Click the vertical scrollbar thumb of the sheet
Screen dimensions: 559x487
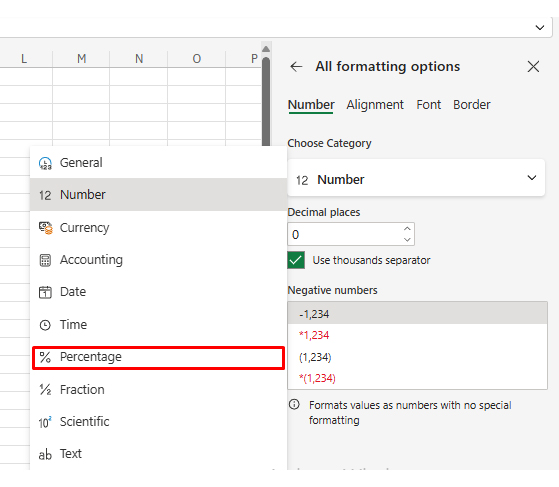click(266, 102)
